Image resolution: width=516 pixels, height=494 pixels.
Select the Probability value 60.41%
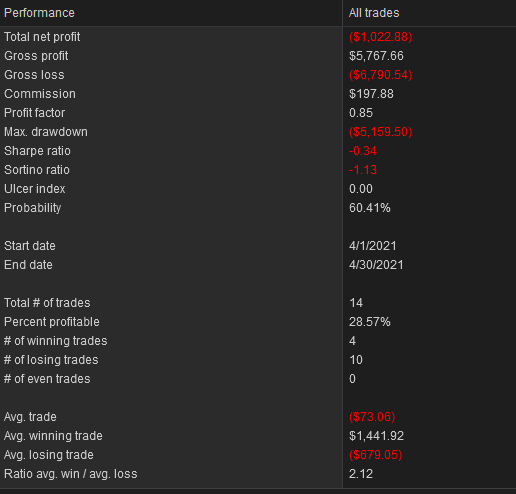click(369, 208)
